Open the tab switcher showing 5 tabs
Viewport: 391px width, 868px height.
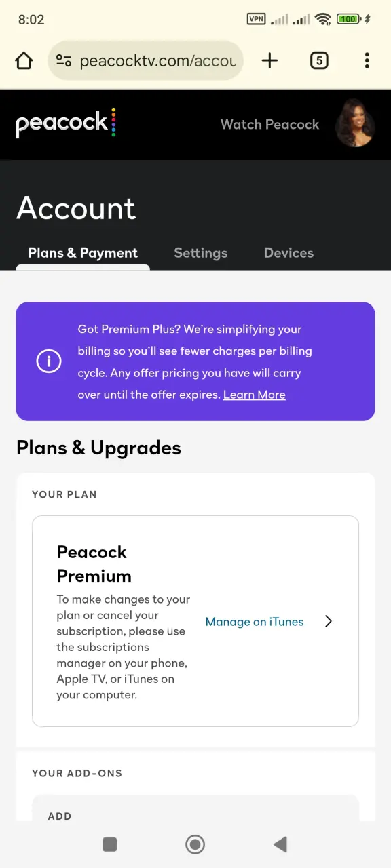319,61
